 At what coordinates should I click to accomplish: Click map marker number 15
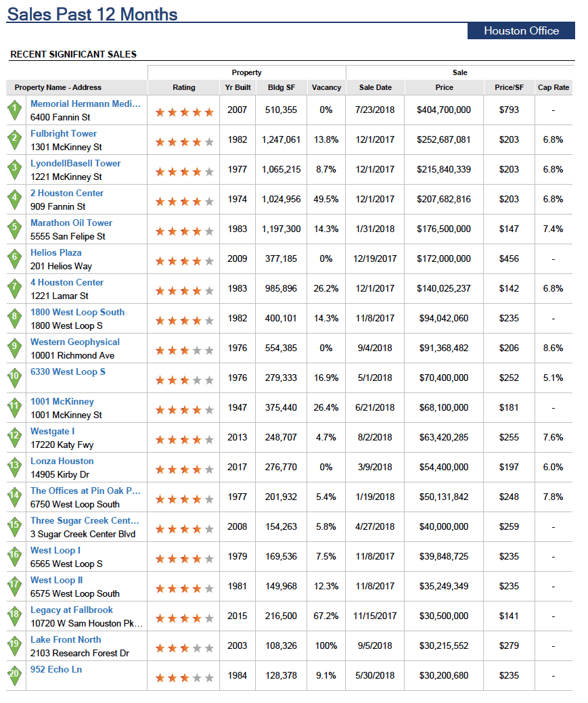pyautogui.click(x=15, y=527)
